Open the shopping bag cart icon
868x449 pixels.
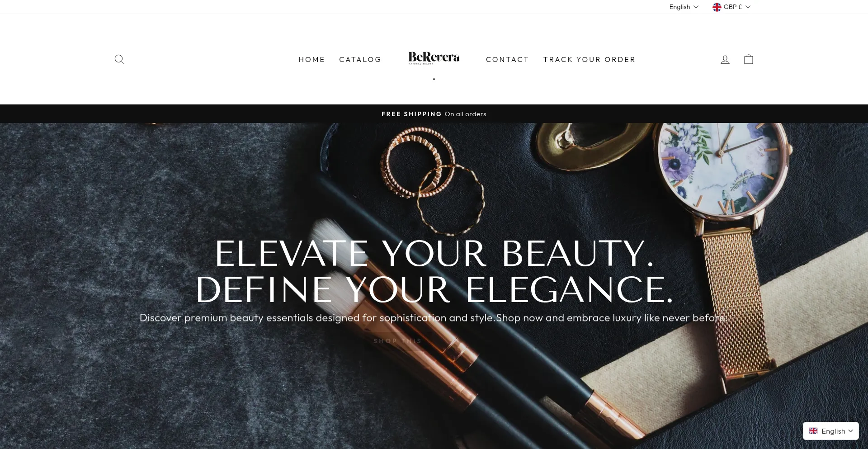coord(749,59)
